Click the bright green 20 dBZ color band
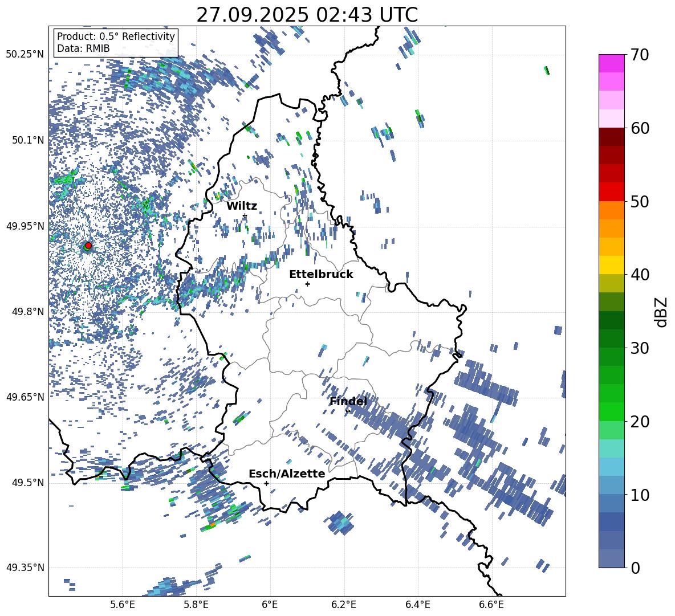The width and height of the screenshot is (675, 616). click(x=611, y=411)
